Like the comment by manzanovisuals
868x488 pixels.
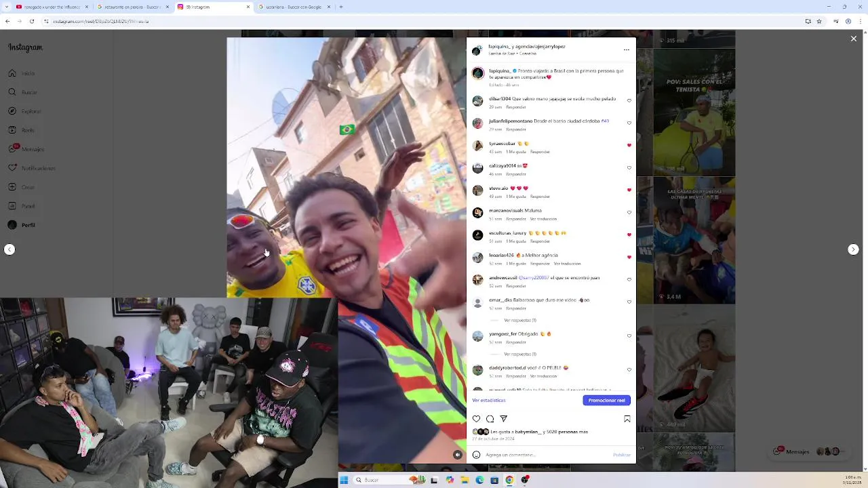pos(629,213)
